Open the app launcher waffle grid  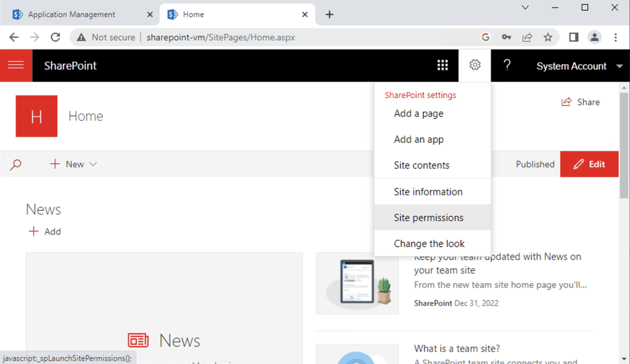click(x=442, y=65)
